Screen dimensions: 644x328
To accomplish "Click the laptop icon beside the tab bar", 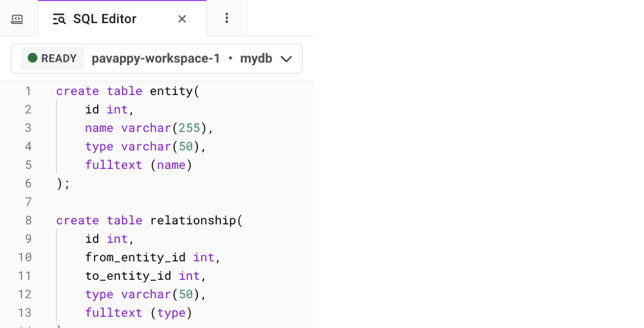I will (x=17, y=18).
